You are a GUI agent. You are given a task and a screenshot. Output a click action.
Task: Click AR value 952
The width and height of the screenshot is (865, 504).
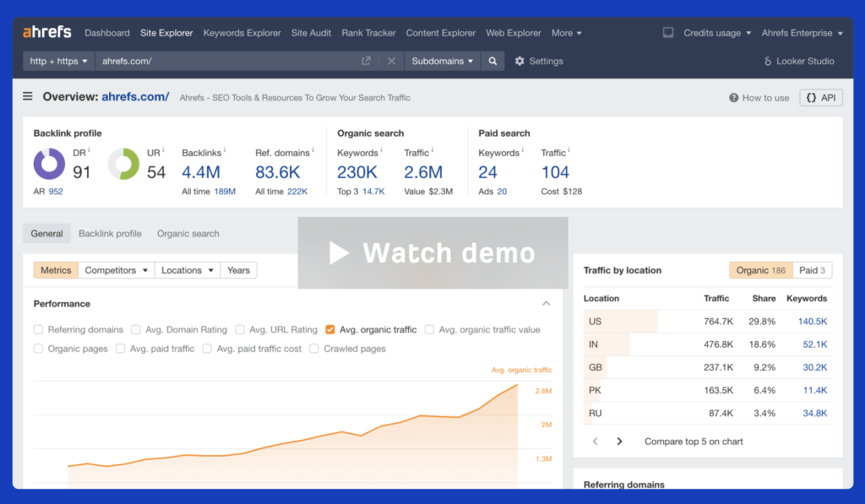(x=56, y=192)
